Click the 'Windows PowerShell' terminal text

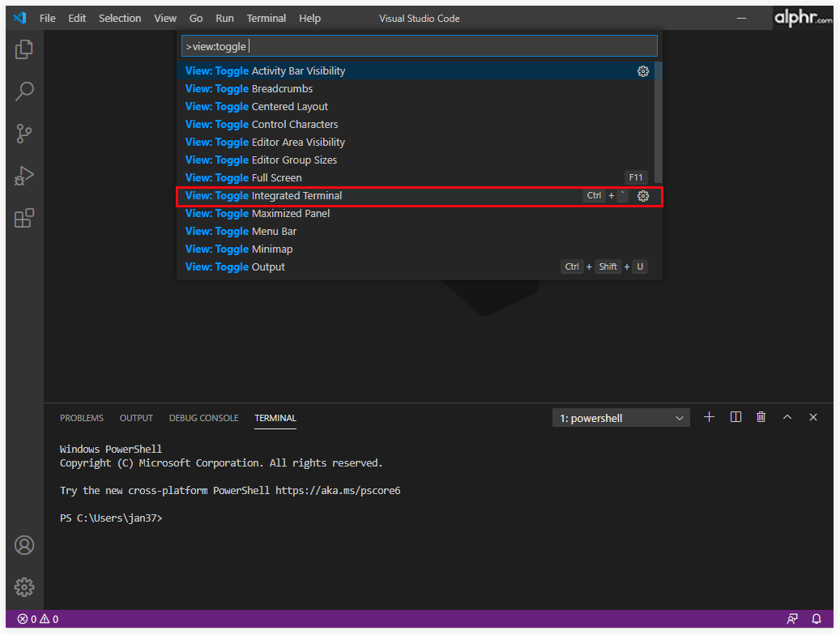point(111,449)
